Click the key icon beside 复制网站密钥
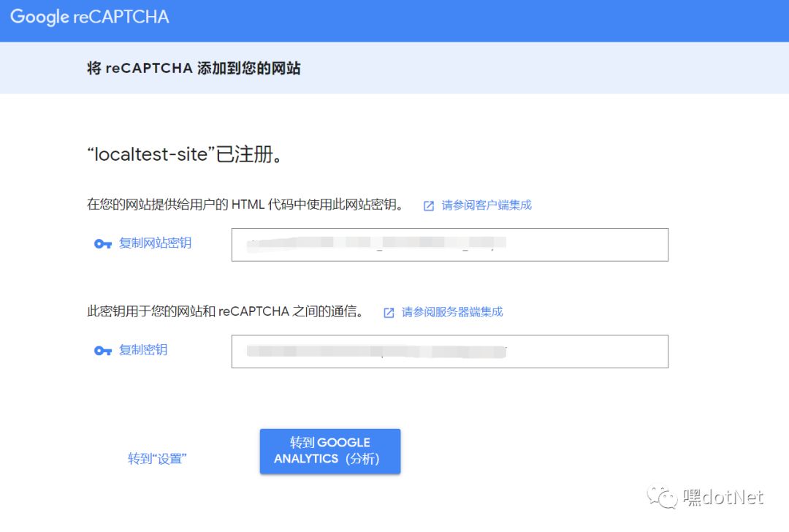This screenshot has width=789, height=532. tap(103, 244)
